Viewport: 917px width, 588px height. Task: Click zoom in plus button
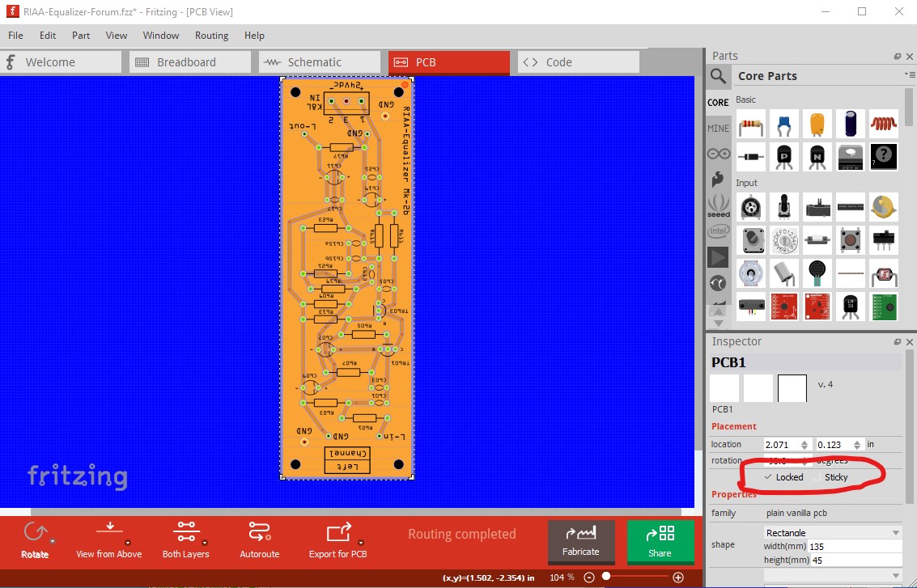click(x=678, y=577)
